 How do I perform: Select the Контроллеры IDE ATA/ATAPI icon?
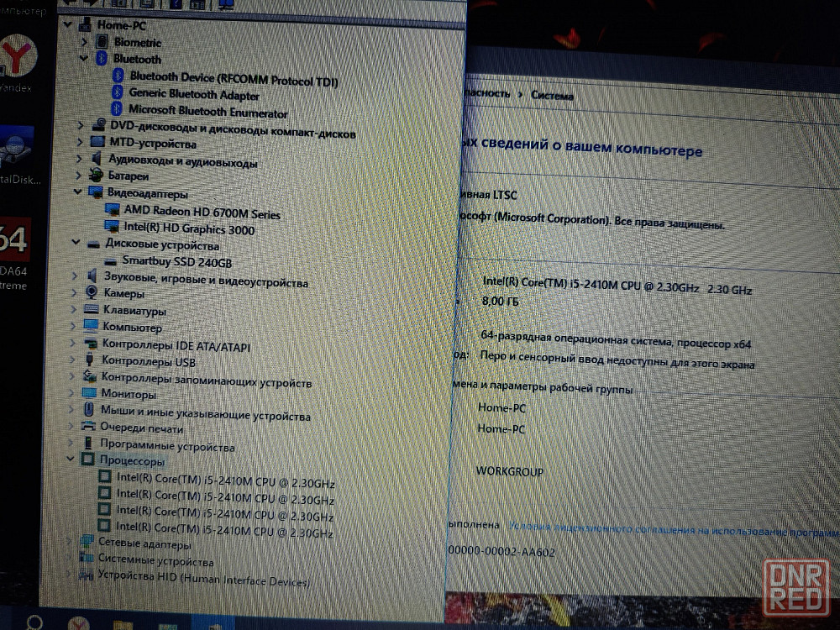[x=90, y=344]
